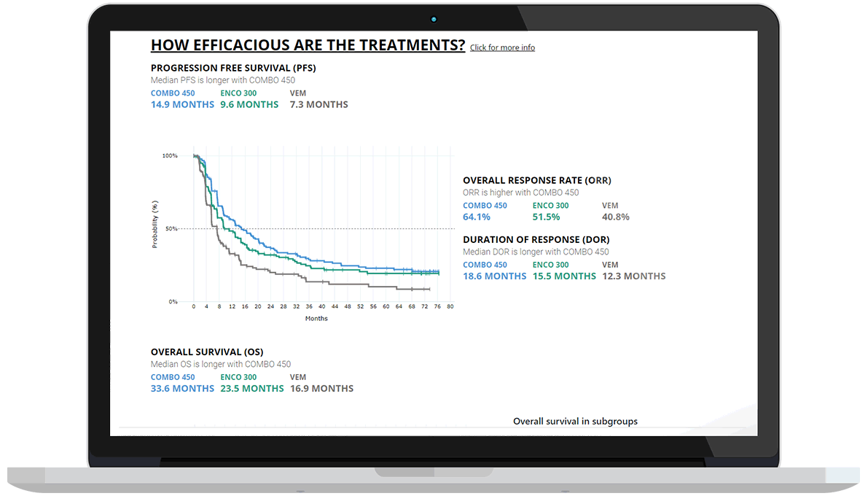Viewport: 868px width, 496px height.
Task: Toggle the VEM series in the PFS section
Action: pos(298,93)
